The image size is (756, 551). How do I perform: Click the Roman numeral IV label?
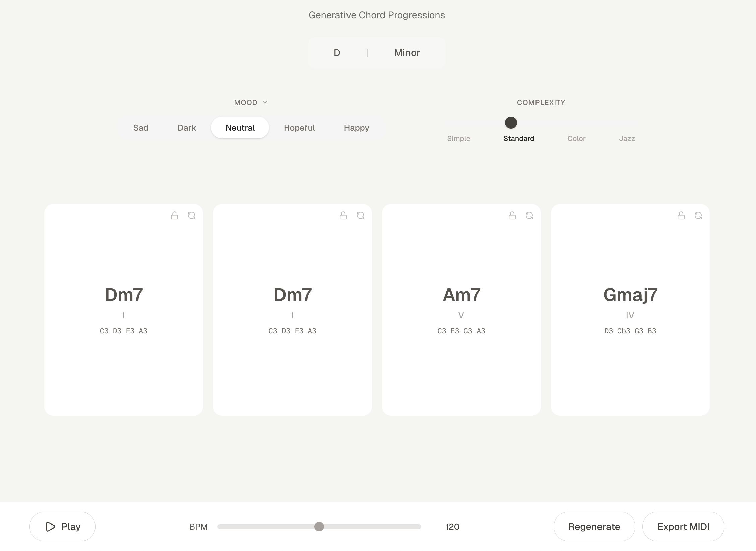tap(630, 315)
